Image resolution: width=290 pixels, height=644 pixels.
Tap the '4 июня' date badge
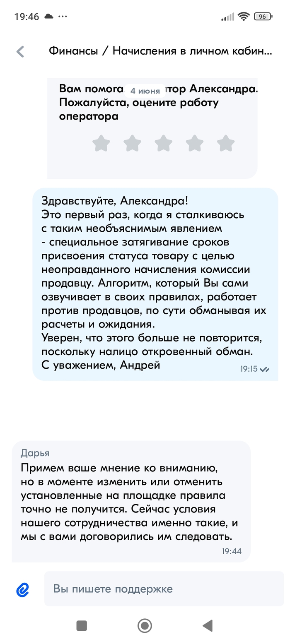(x=145, y=91)
